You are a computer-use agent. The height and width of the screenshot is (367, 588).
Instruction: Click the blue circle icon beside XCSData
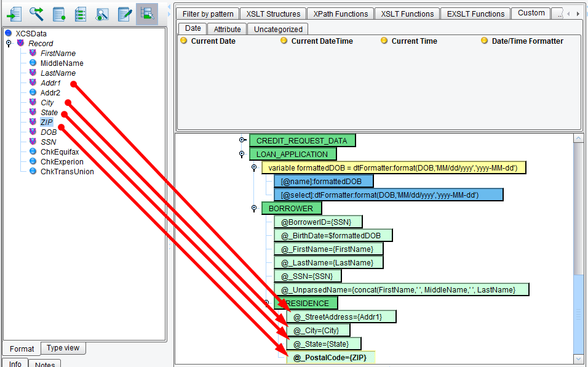click(9, 33)
